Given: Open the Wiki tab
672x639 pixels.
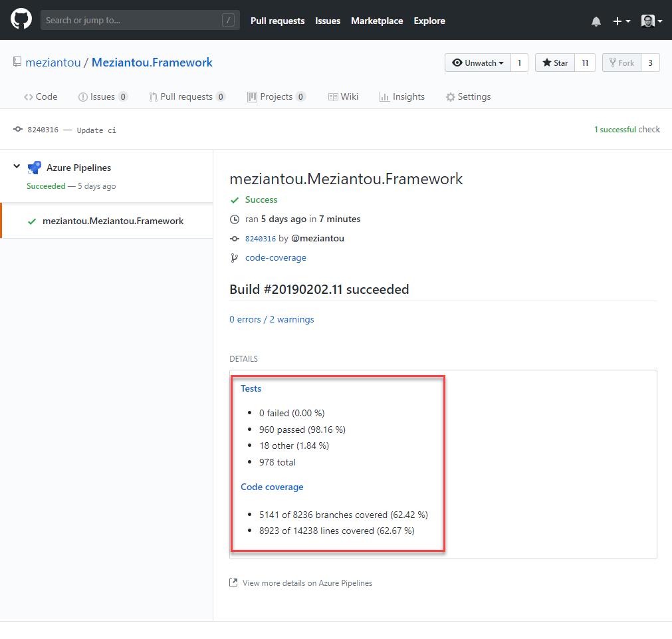Looking at the screenshot, I should click(x=343, y=96).
